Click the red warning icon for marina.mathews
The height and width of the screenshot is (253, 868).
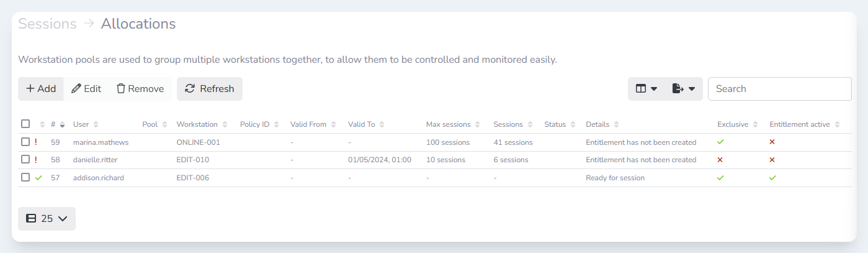coord(36,142)
